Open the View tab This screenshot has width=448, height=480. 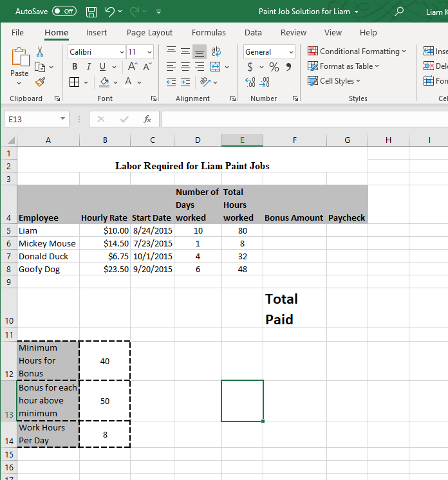pos(333,32)
